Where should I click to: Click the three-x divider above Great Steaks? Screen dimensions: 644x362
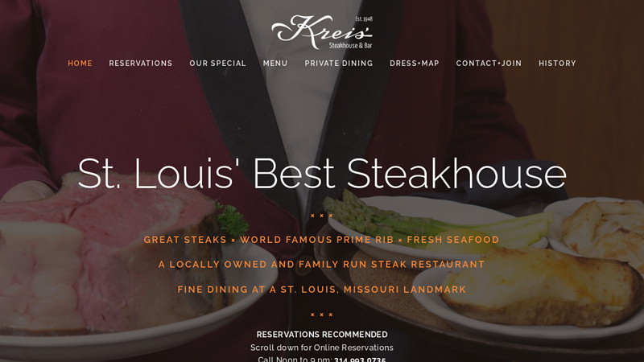(x=321, y=216)
